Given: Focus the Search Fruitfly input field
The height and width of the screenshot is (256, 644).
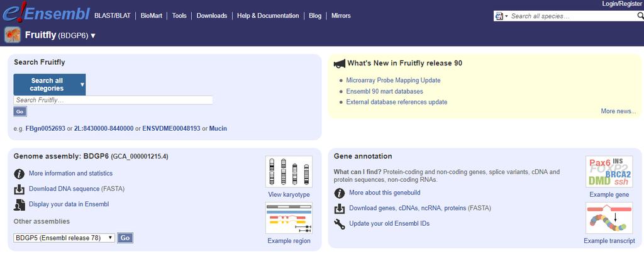Looking at the screenshot, I should [x=113, y=100].
